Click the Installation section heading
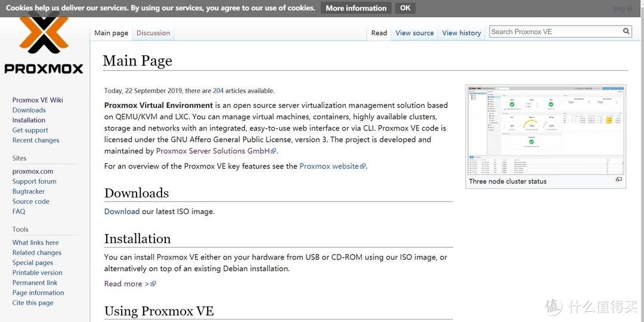This screenshot has width=644, height=322. (137, 239)
